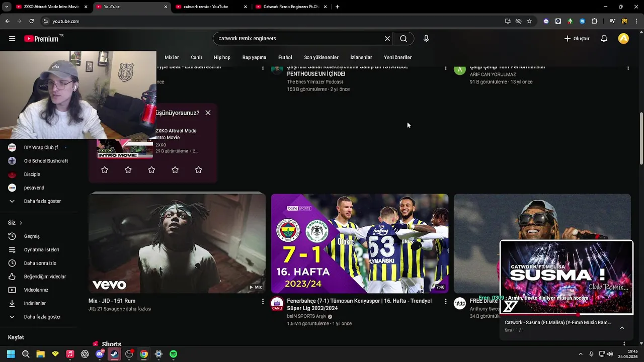Screen dimensions: 644x362
Task: Click the Shazam extension icon
Action: [582, 21]
